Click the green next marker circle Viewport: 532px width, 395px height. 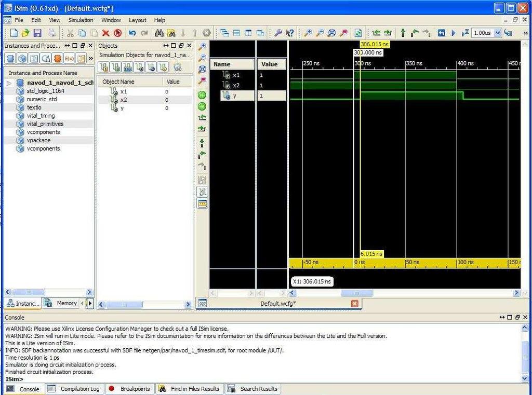click(x=202, y=106)
